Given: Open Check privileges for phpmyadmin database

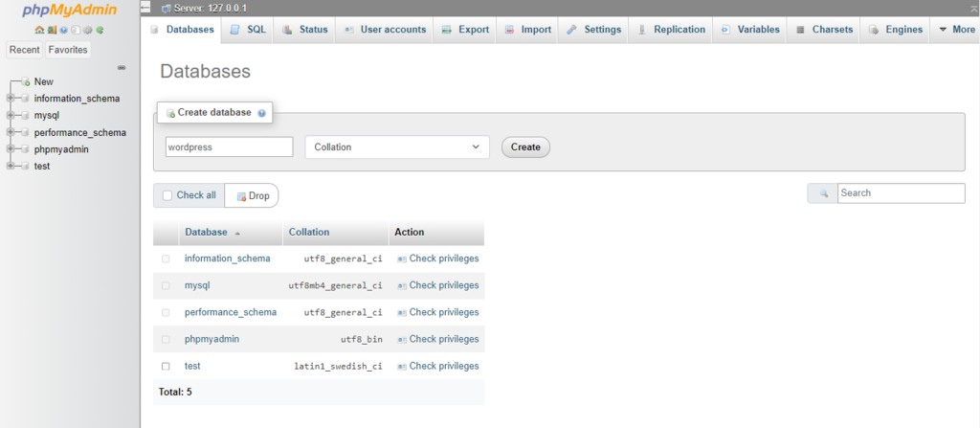Looking at the screenshot, I should click(x=443, y=339).
